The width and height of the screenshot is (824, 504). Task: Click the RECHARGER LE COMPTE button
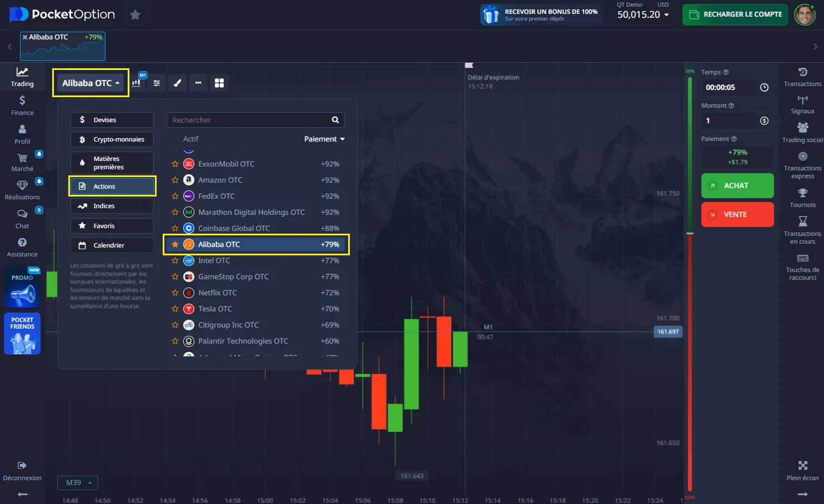pos(735,14)
